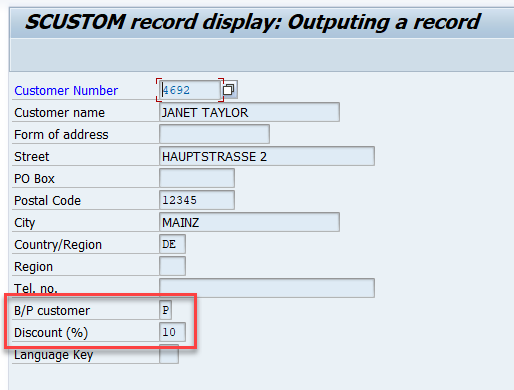This screenshot has height=390, width=514.
Task: Click the Language Key label
Action: (x=53, y=355)
